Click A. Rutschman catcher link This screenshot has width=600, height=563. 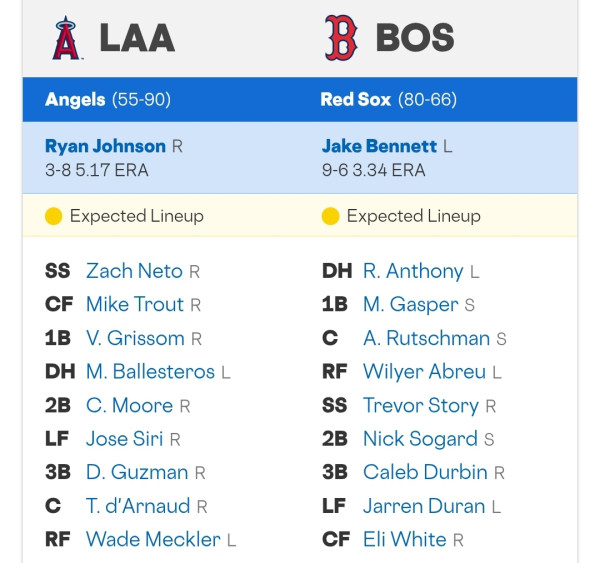tap(427, 338)
